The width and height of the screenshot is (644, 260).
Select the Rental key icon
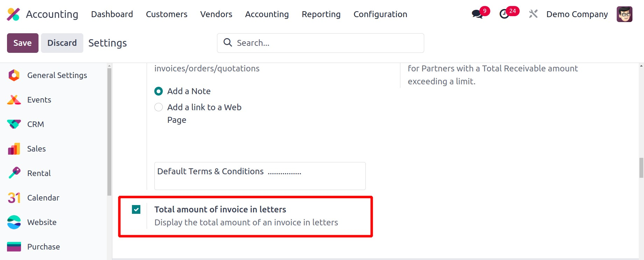pyautogui.click(x=14, y=173)
